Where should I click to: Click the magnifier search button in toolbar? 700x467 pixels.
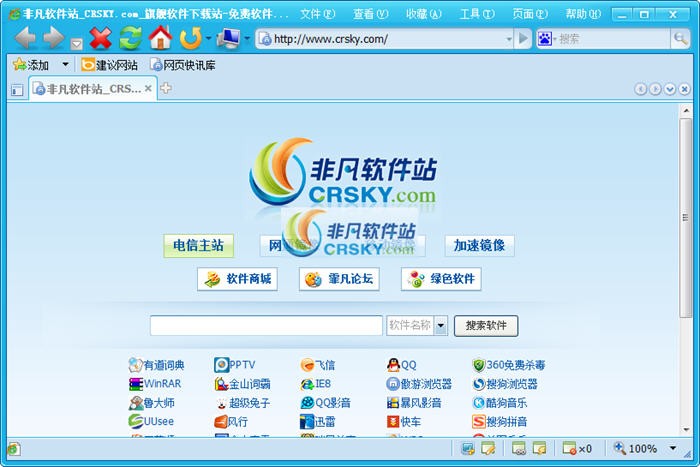pyautogui.click(x=680, y=39)
